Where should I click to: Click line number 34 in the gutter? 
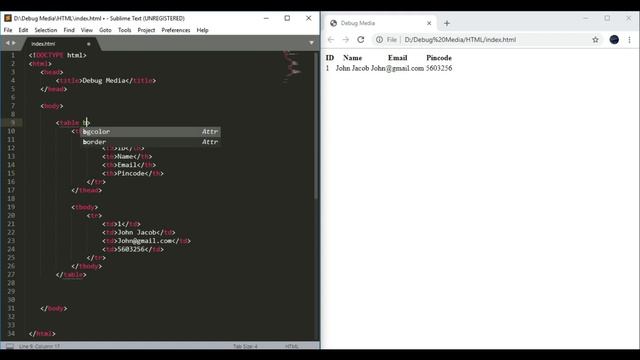11,333
